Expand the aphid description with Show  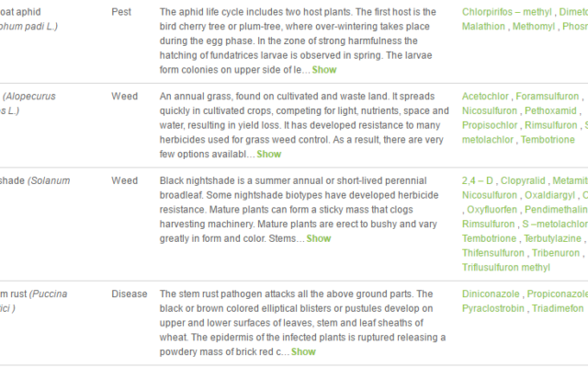pos(324,70)
